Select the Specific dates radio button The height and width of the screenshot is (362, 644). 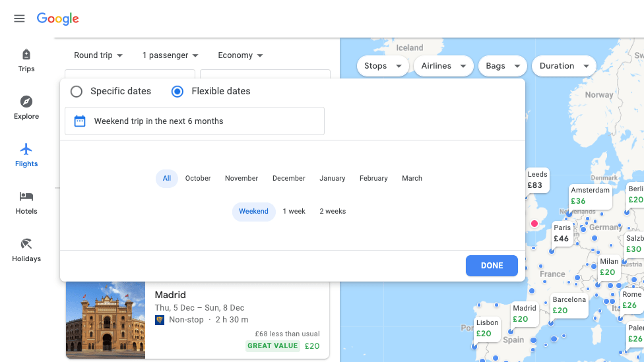pyautogui.click(x=77, y=92)
